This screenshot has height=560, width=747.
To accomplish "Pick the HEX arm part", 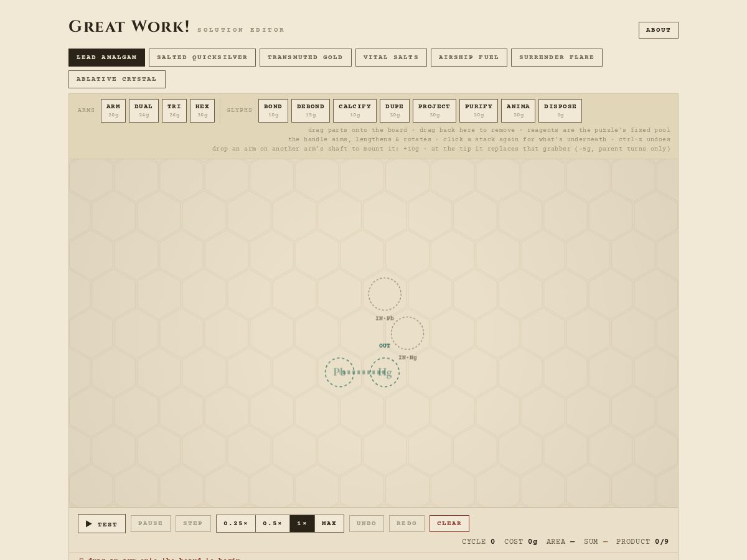I will pos(202,110).
